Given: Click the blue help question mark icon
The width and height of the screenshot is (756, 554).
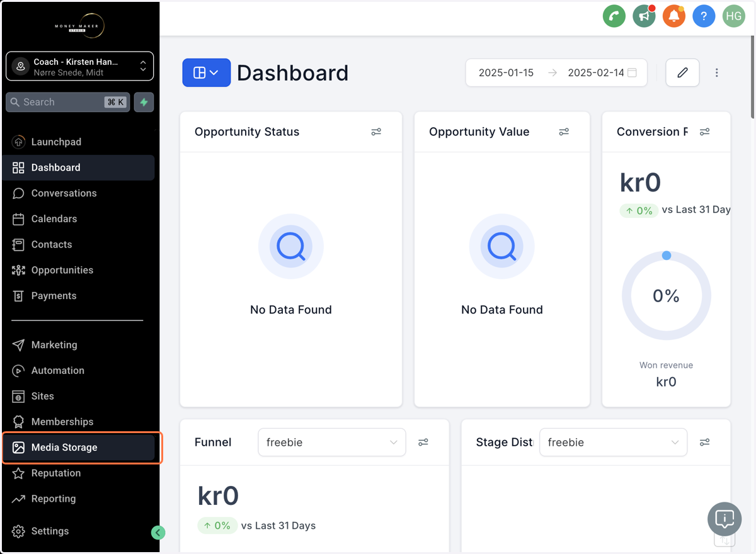Looking at the screenshot, I should point(704,16).
